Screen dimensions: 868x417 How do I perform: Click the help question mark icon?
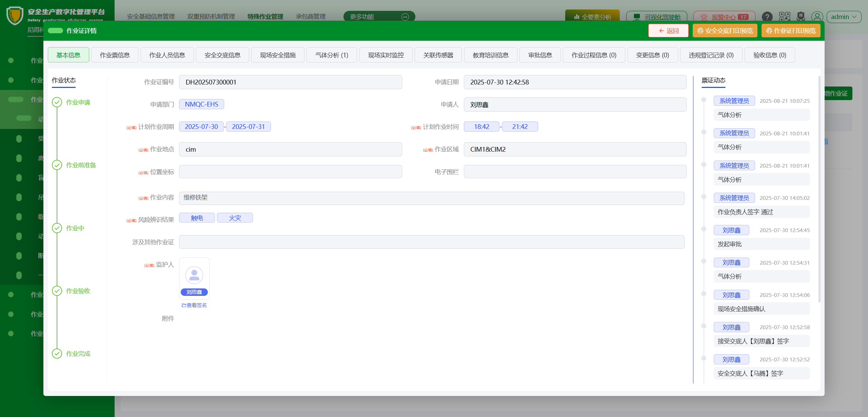pyautogui.click(x=767, y=17)
